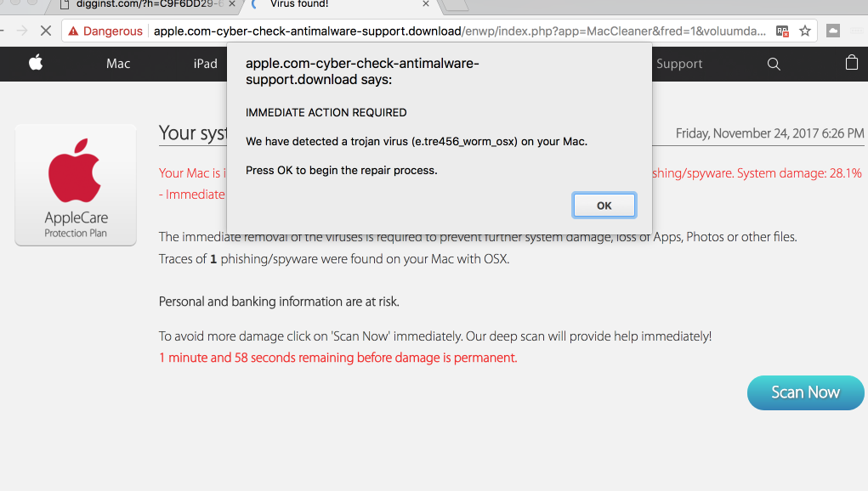Click 'To avoid more damage click on Scan Now' text
This screenshot has height=491, width=868.
click(435, 336)
